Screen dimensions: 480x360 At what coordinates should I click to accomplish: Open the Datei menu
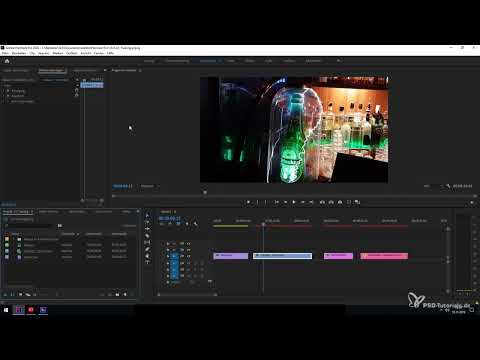5,53
